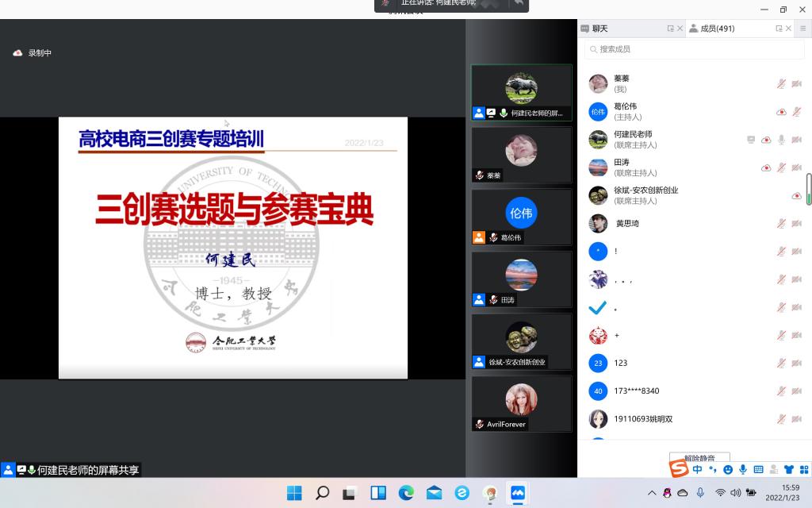Open the side panel hamburger menu
The image size is (812, 508).
point(803,29)
